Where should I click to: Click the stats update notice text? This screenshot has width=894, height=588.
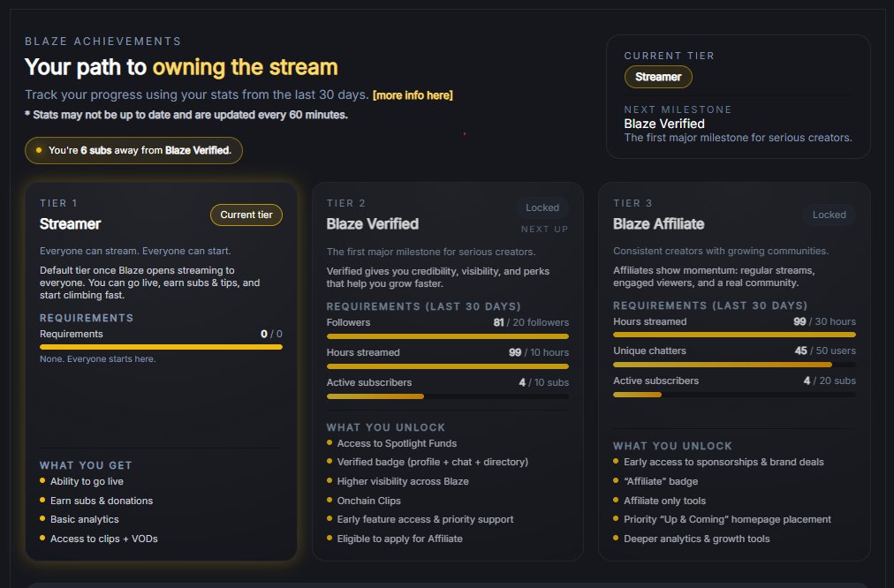coord(186,115)
